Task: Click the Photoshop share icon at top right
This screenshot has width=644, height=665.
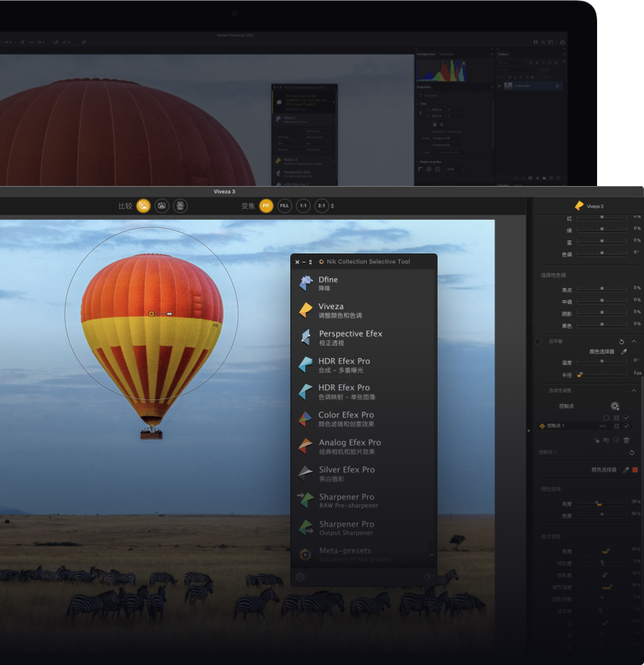Action: coord(563,43)
